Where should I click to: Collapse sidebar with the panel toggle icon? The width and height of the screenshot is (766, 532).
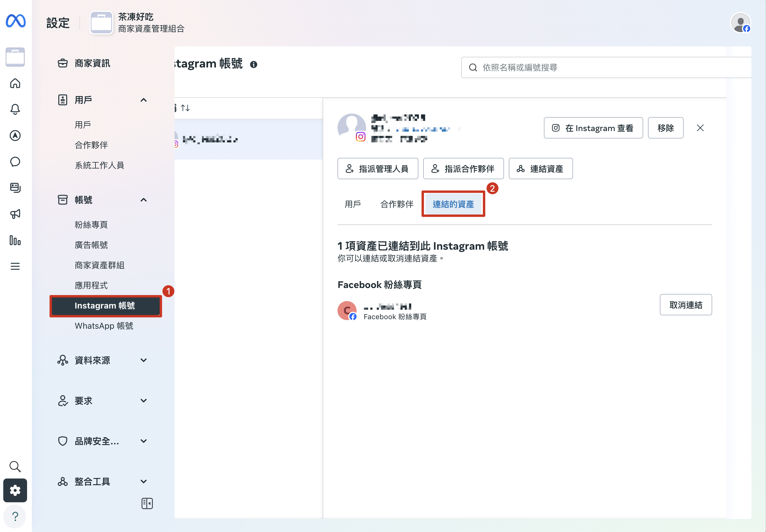pyautogui.click(x=147, y=503)
